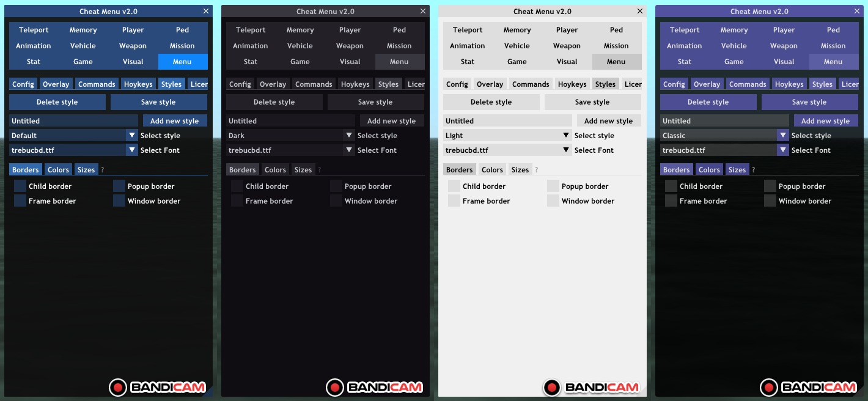Expand font dropdown in Dark style window
The image size is (868, 401).
[290, 150]
